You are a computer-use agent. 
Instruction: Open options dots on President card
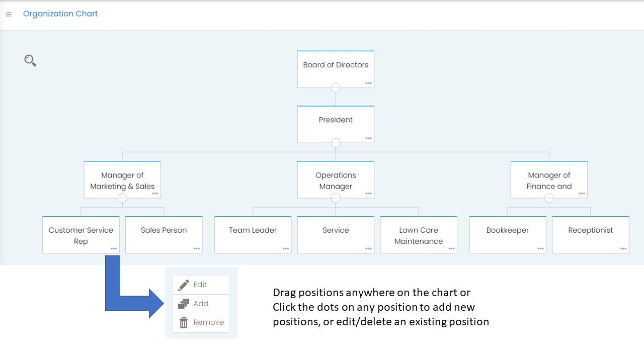click(x=368, y=138)
